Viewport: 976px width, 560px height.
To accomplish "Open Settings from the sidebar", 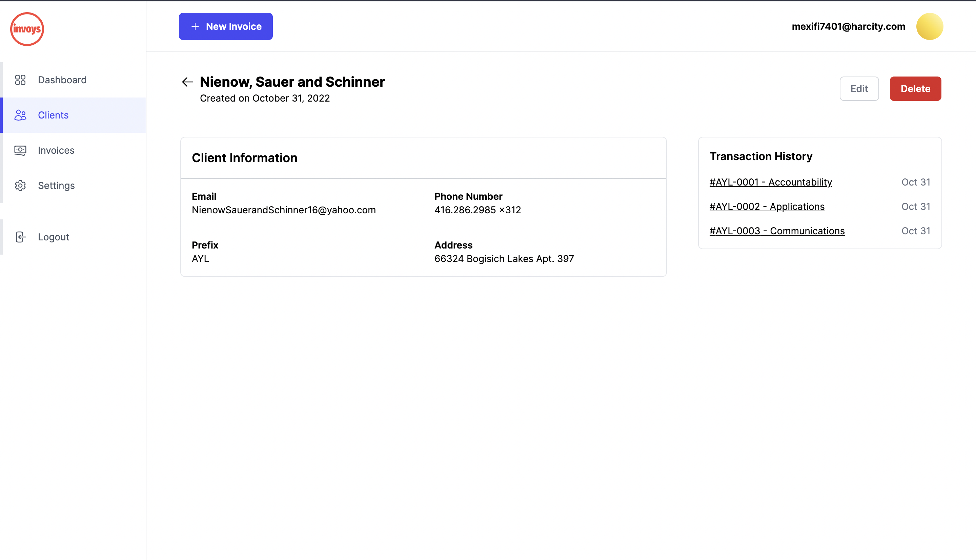I will [x=56, y=186].
